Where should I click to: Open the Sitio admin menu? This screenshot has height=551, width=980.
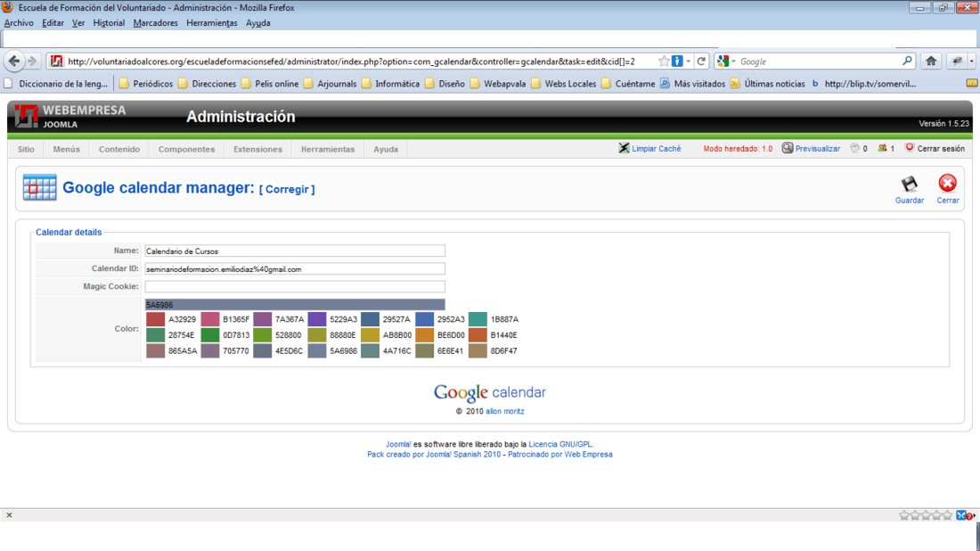point(26,149)
